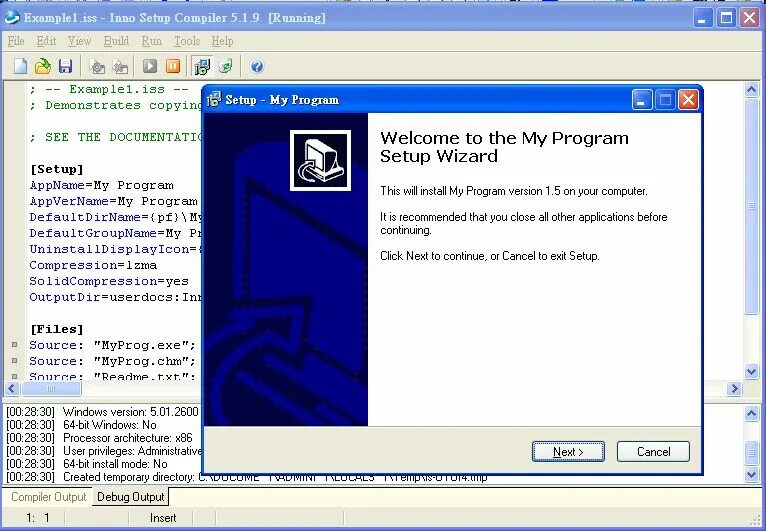The height and width of the screenshot is (531, 766).
Task: Toggle breakpoint dot on MyProg.chm line
Action: click(x=15, y=361)
